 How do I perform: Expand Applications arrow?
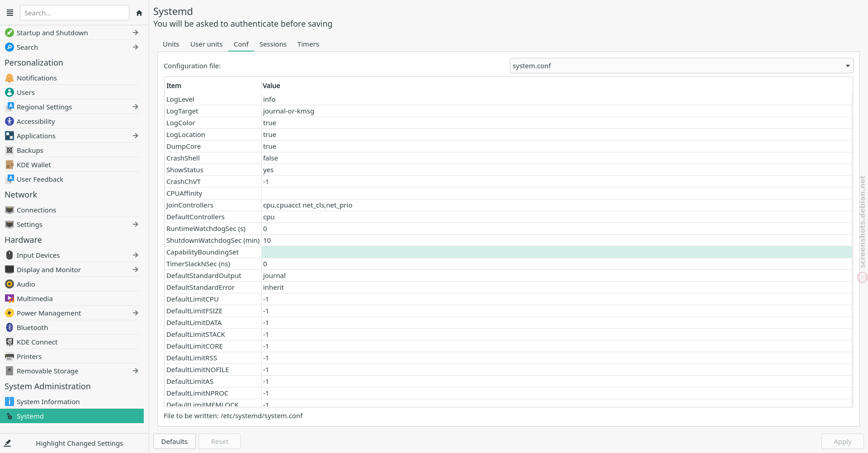click(x=135, y=136)
